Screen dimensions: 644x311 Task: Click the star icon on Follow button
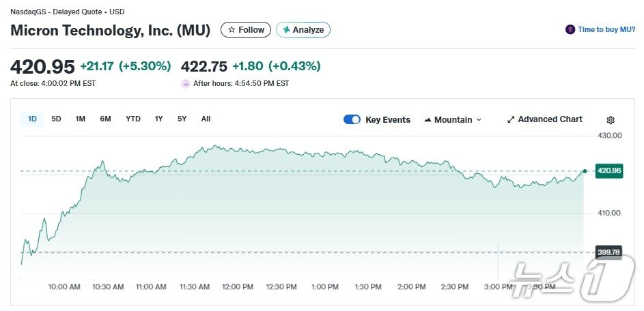(x=232, y=30)
